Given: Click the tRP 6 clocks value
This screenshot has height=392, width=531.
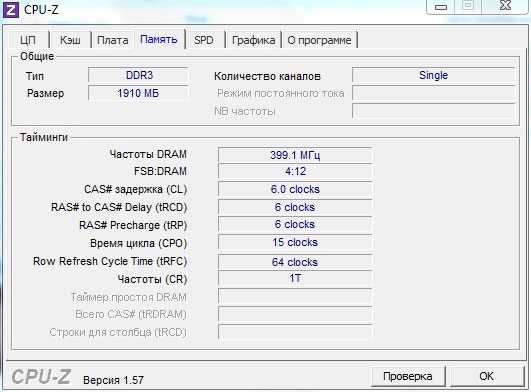Looking at the screenshot, I should click(295, 224).
